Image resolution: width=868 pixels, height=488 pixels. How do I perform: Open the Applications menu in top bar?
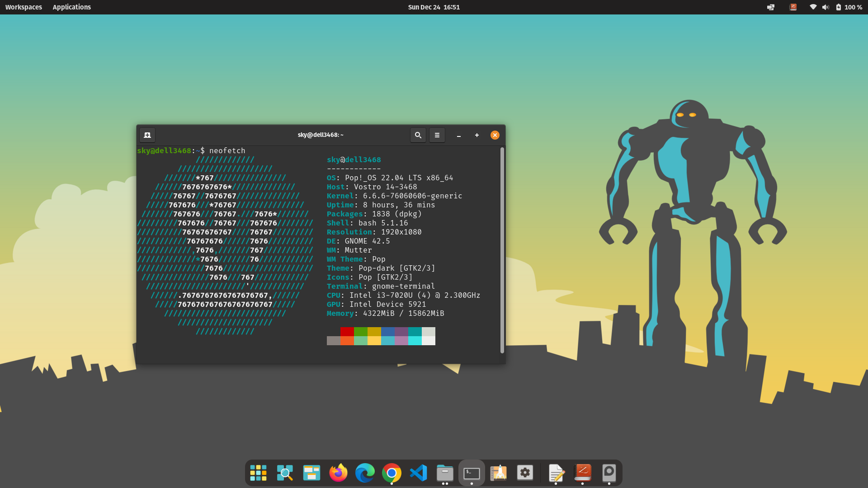click(x=72, y=7)
